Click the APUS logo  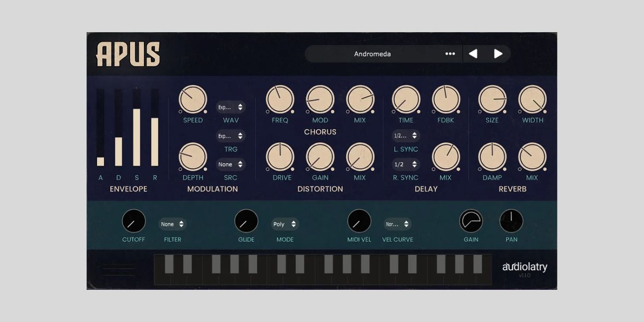pyautogui.click(x=128, y=54)
